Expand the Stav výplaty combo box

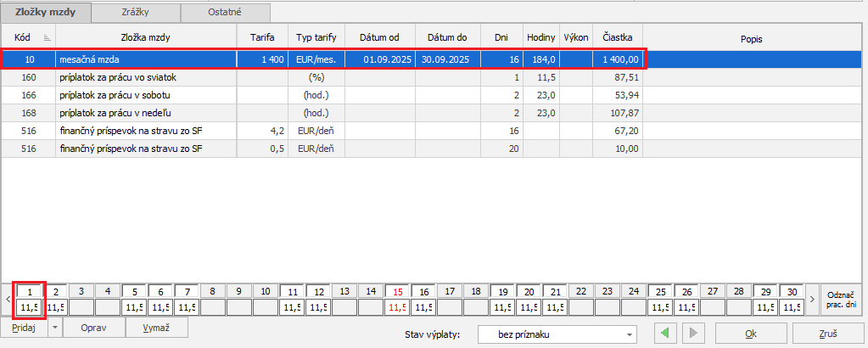point(629,334)
